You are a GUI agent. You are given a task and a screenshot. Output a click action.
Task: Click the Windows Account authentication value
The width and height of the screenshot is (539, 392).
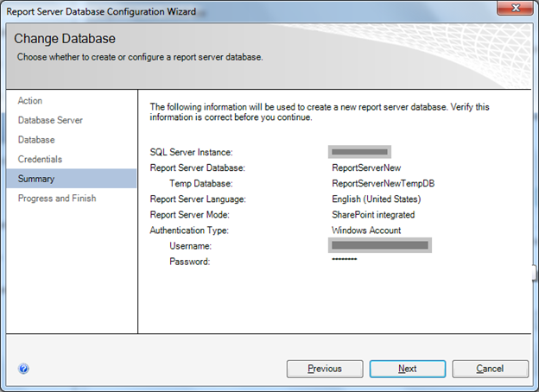pyautogui.click(x=366, y=231)
